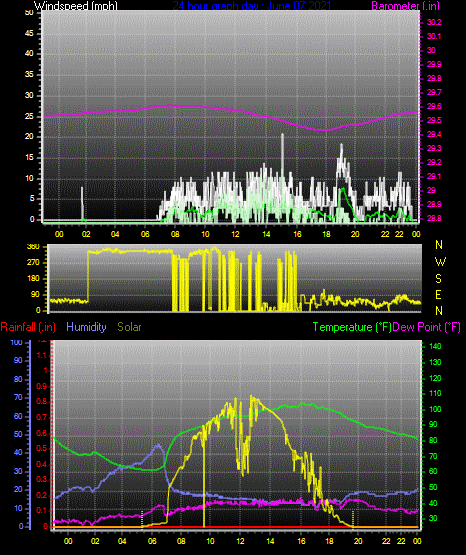This screenshot has width=466, height=555.
Task: Click rainfall scale value 0.8
Action: click(x=42, y=401)
